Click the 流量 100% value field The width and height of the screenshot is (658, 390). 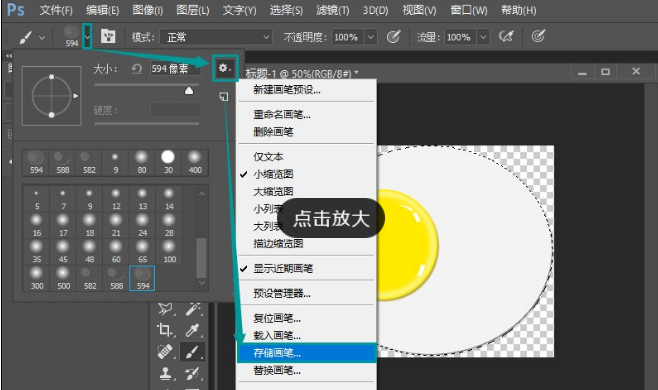(x=461, y=37)
